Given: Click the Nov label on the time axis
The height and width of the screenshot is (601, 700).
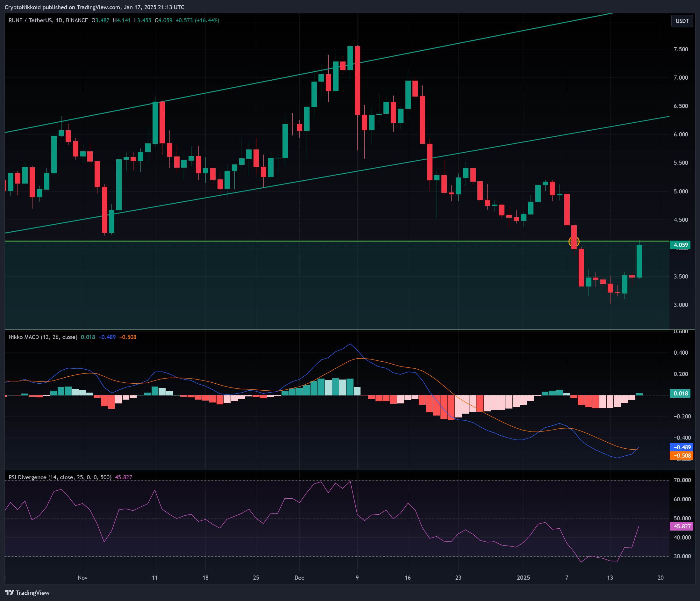Looking at the screenshot, I should coord(83,578).
